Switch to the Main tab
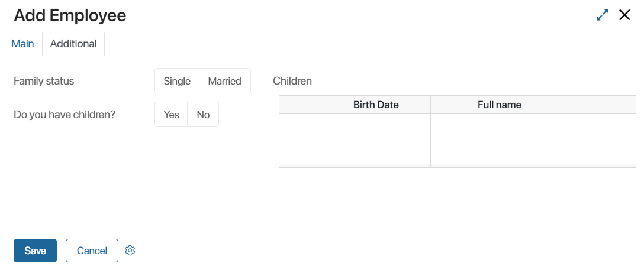The height and width of the screenshot is (273, 644). tap(22, 44)
